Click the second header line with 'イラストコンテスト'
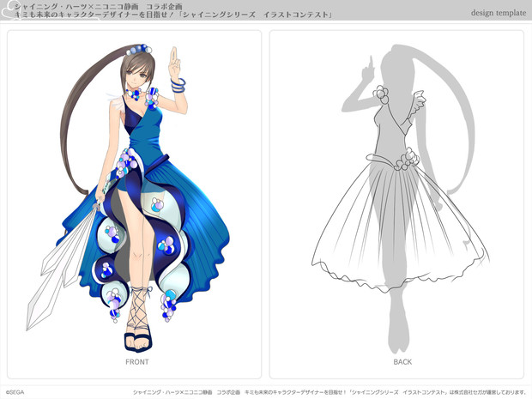The width and height of the screenshot is (532, 399). click(173, 15)
